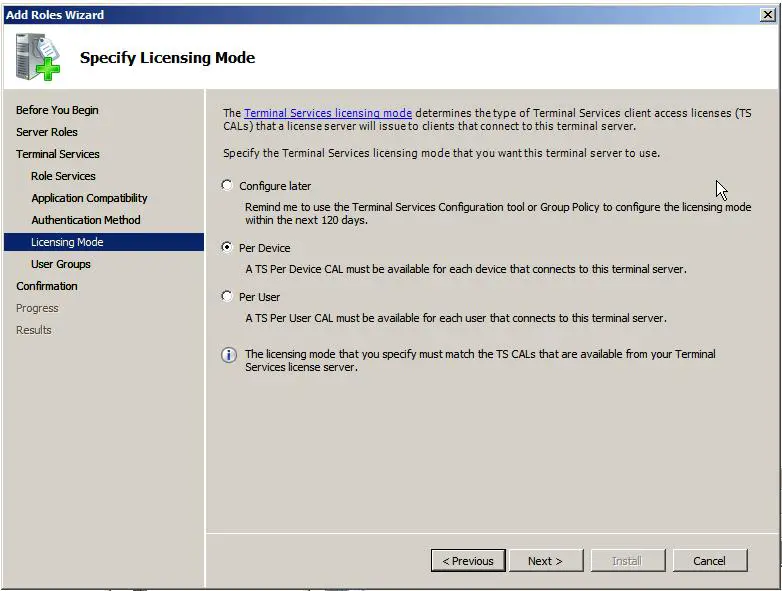Image resolution: width=782 pixels, height=591 pixels.
Task: Select the Configure later radio button
Action: 228,186
